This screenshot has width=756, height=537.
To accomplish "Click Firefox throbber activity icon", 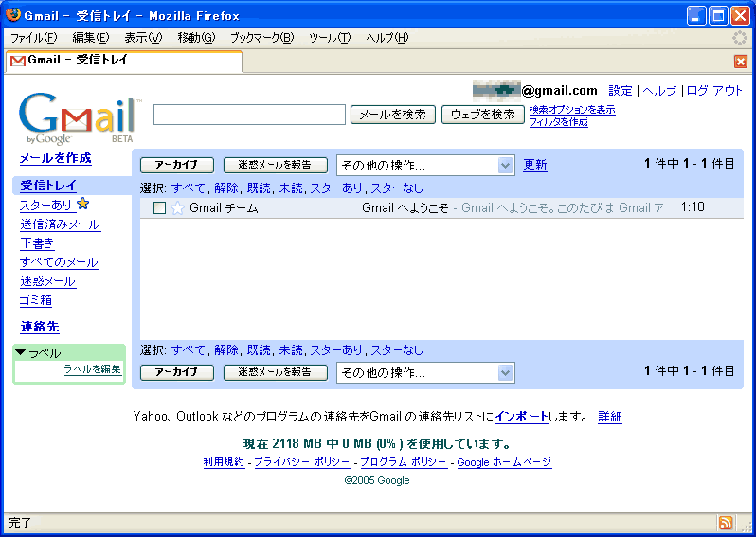I will coord(739,38).
